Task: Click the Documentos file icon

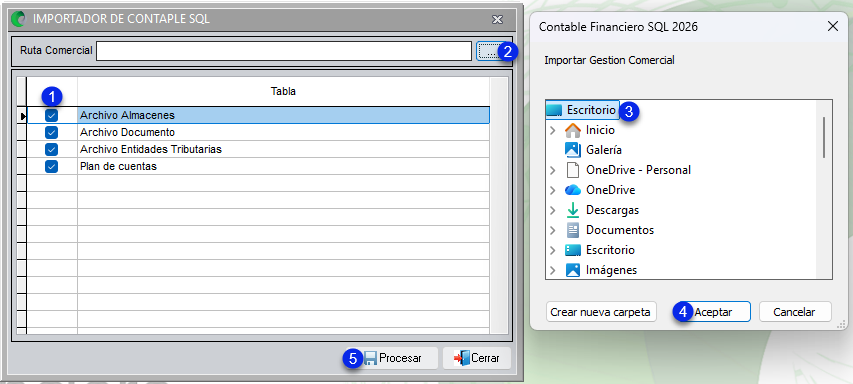Action: coord(573,230)
